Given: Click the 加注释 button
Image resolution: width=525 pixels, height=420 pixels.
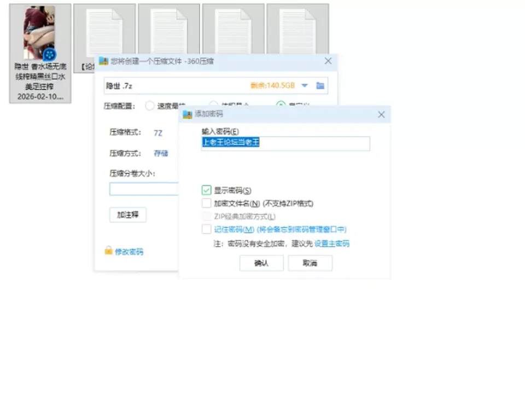Looking at the screenshot, I should [128, 215].
